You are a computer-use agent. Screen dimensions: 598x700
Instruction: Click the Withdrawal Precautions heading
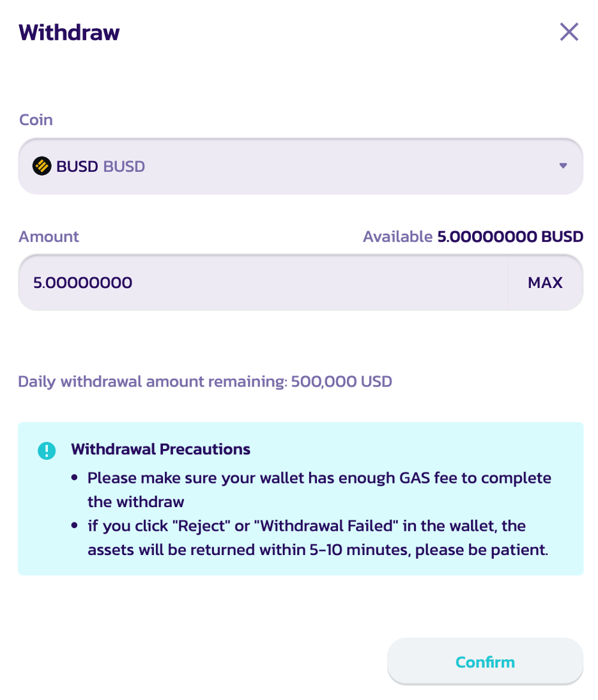[160, 450]
